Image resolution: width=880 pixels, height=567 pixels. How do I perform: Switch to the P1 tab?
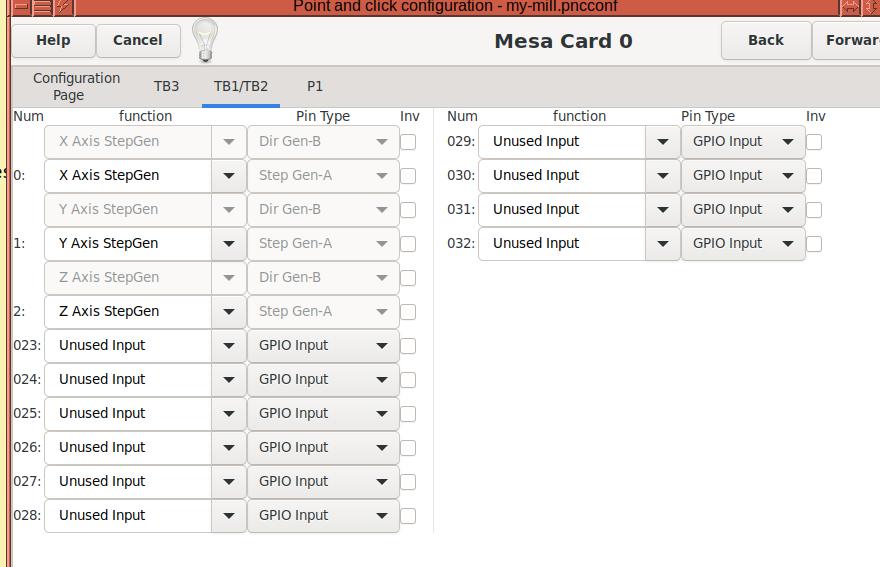tap(315, 86)
